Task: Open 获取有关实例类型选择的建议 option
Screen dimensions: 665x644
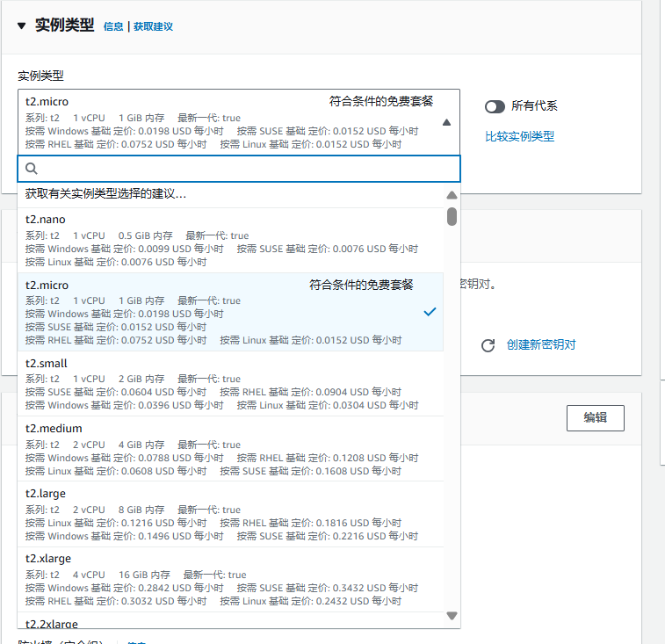Action: click(105, 193)
